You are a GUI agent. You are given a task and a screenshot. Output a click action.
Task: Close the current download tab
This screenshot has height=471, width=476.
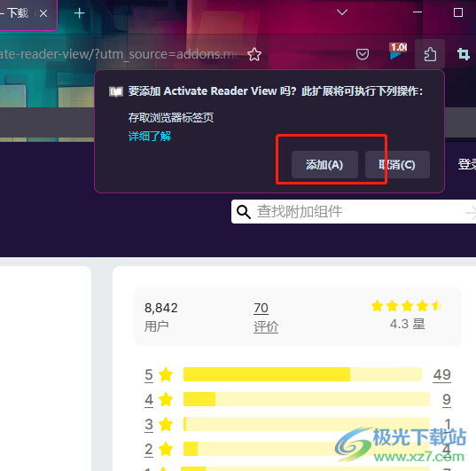click(x=43, y=13)
